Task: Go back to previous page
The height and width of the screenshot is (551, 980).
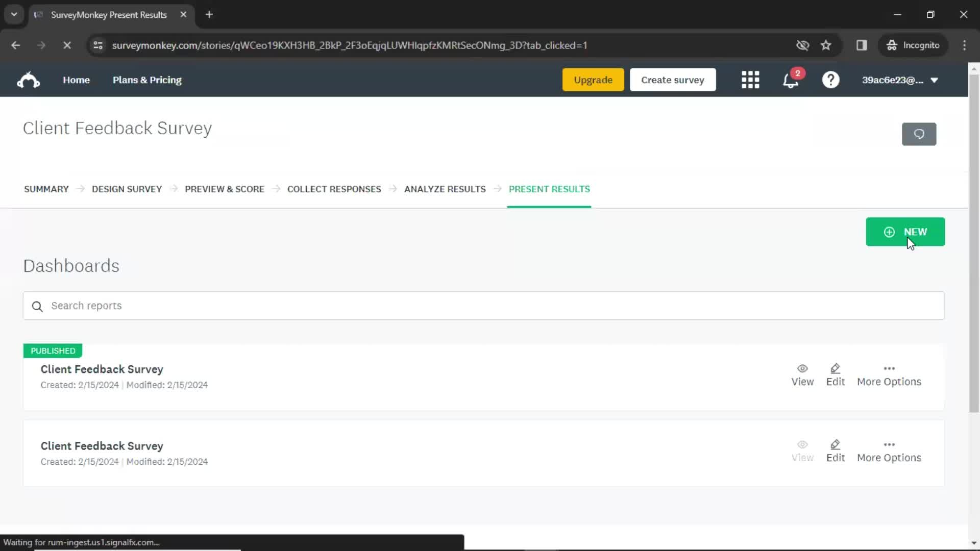Action: click(16, 45)
